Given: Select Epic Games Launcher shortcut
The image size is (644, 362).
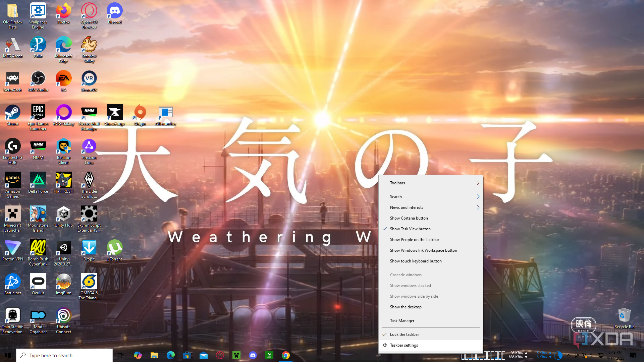Looking at the screenshot, I should 38,117.
